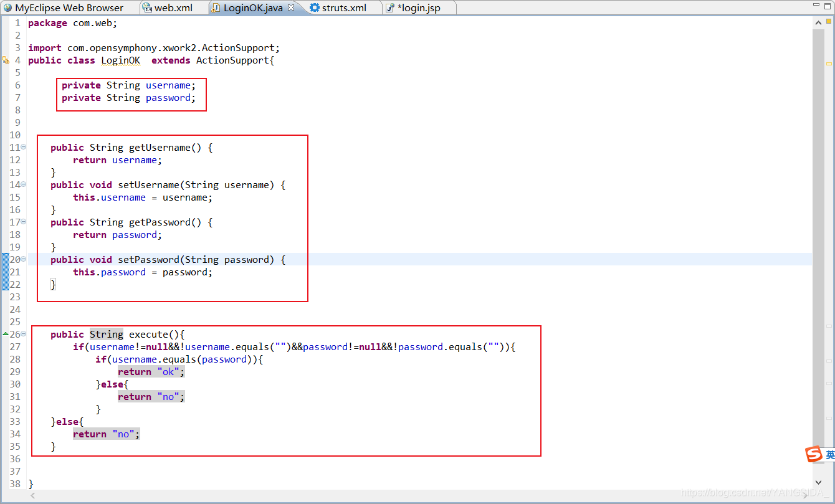
Task: Click 'this.username = username;' on line 15
Action: 143,197
